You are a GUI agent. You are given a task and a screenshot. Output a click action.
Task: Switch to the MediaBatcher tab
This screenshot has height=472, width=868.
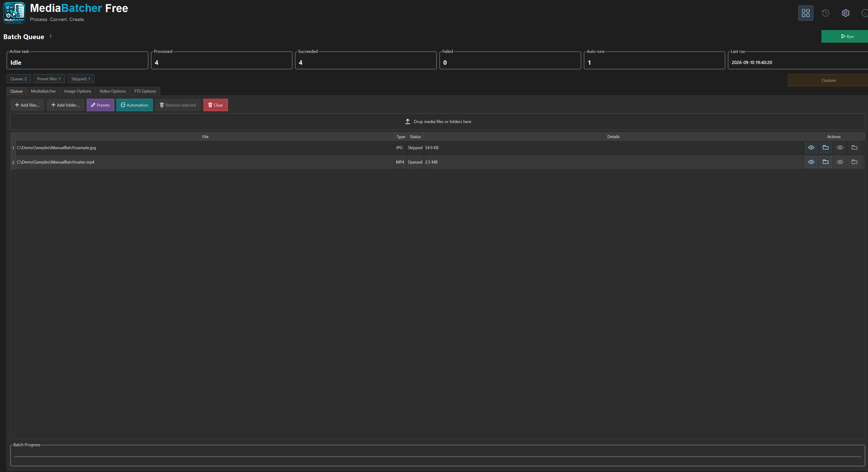pyautogui.click(x=43, y=91)
